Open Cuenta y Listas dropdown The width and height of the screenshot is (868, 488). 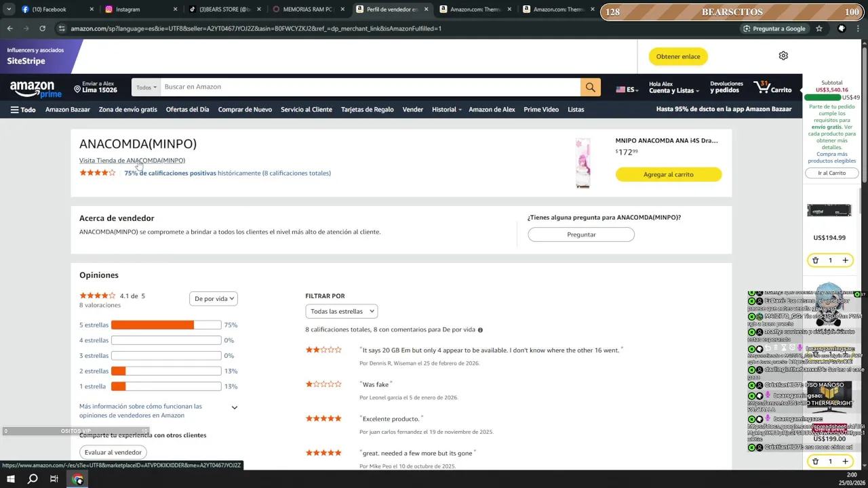[674, 87]
